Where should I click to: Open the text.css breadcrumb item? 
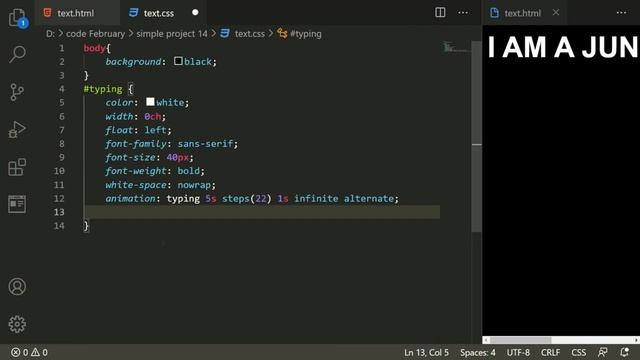[x=249, y=34]
